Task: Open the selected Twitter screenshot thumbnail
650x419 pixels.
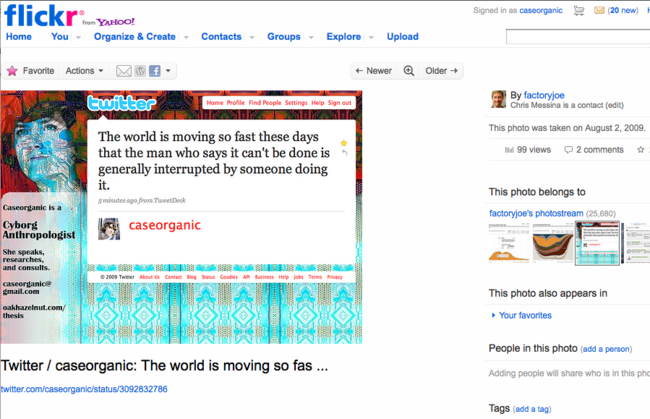Action: [x=597, y=243]
